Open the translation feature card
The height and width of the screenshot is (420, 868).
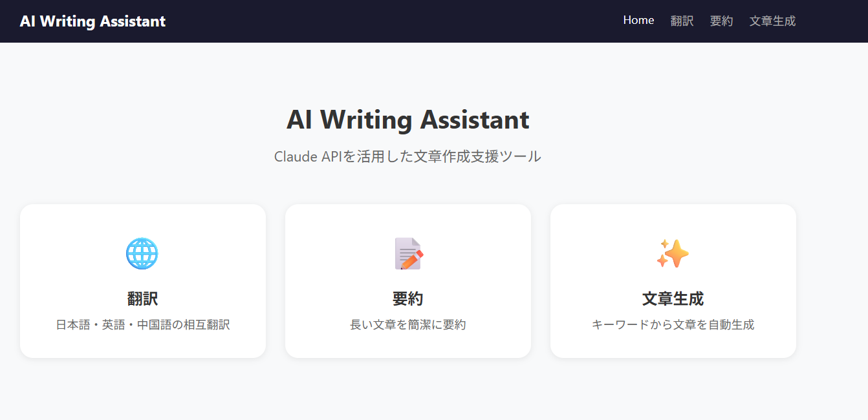143,281
